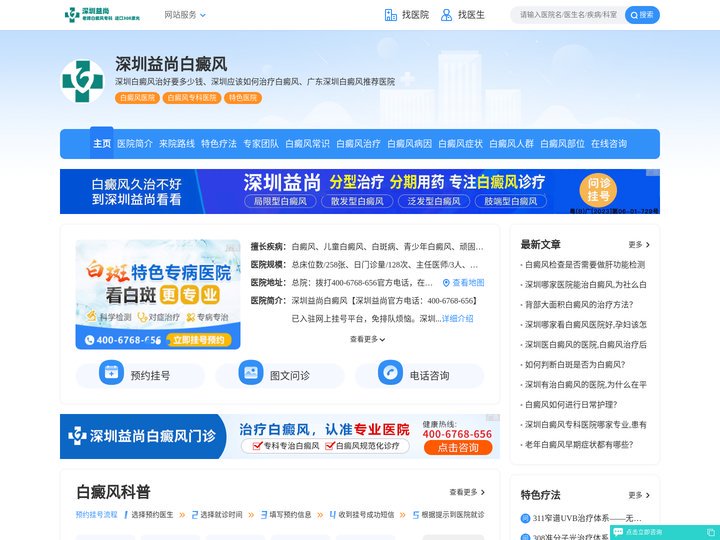Image resolution: width=720 pixels, height=540 pixels.
Task: Open article 白癜风如何进行日常护理?
Action: tap(571, 405)
